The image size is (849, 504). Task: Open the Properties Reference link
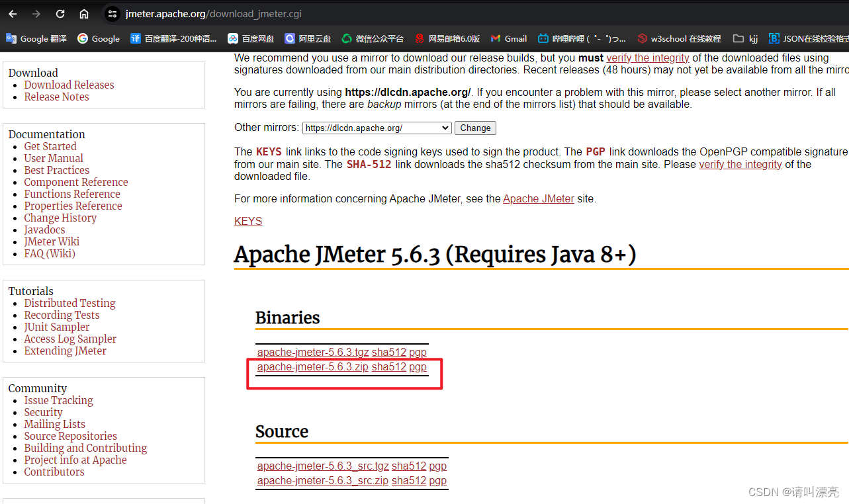coord(73,206)
